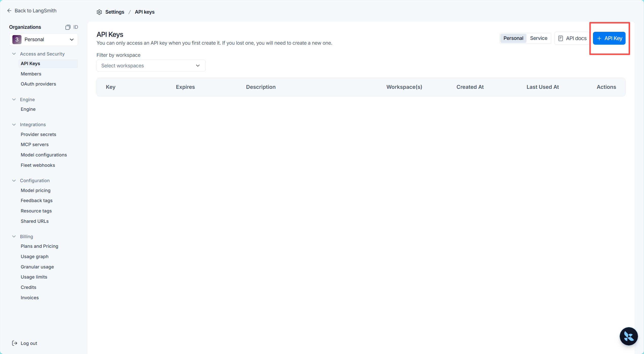Go to Members settings page

[31, 74]
